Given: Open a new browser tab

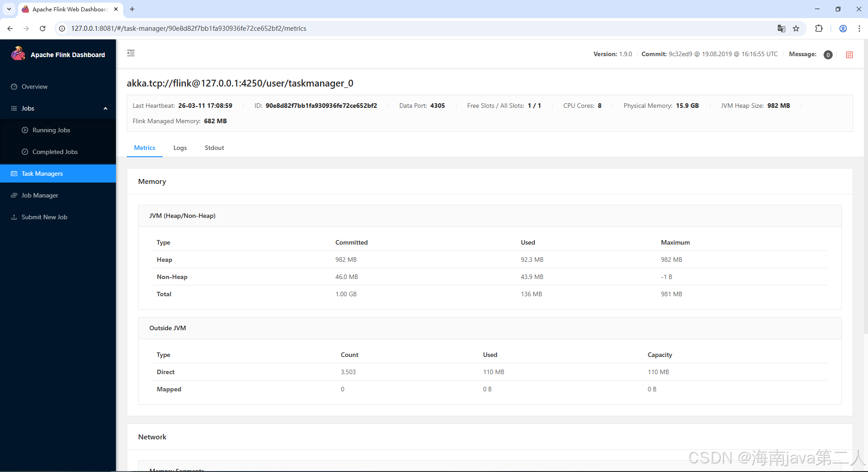Looking at the screenshot, I should click(x=132, y=9).
